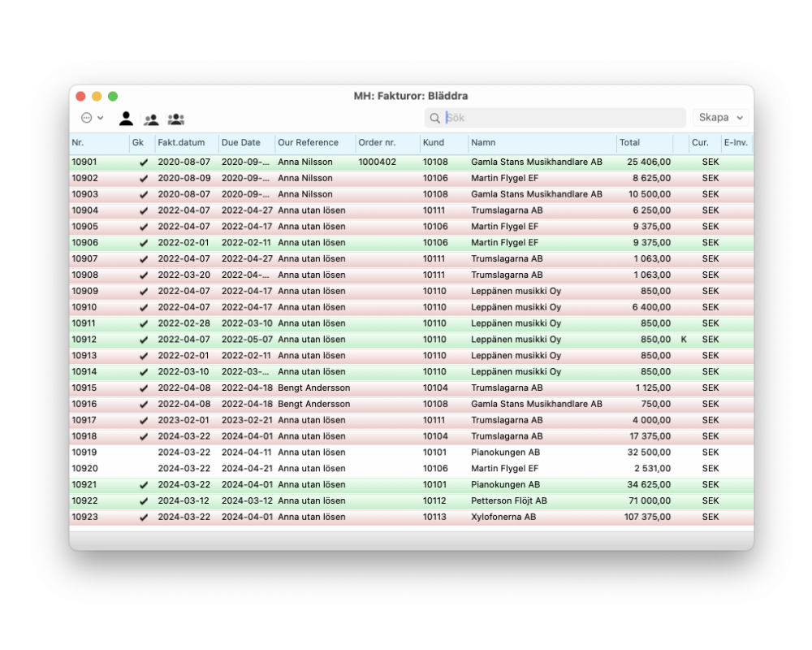The image size is (812, 650).
Task: Click SEK currency on invoice 10922 row
Action: (710, 500)
